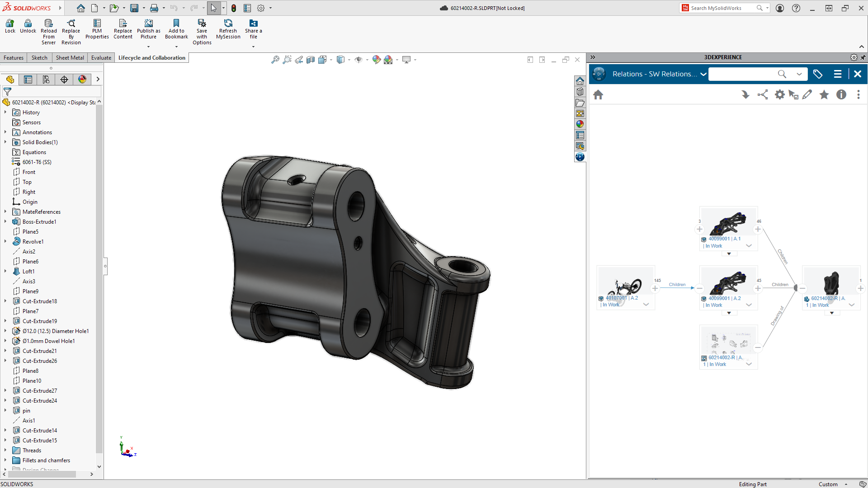Click the Evaluate tab in ribbon
Screen dimensions: 868x488
tap(100, 57)
